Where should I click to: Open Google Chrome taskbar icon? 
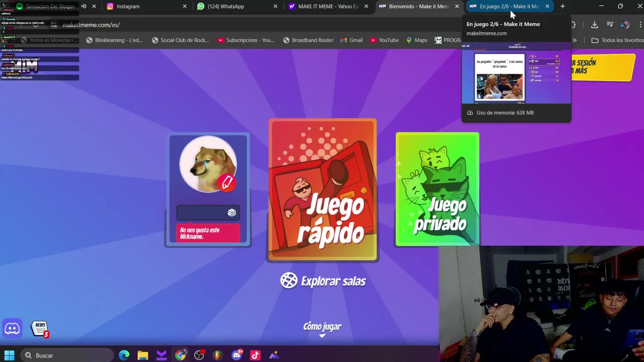pyautogui.click(x=181, y=355)
